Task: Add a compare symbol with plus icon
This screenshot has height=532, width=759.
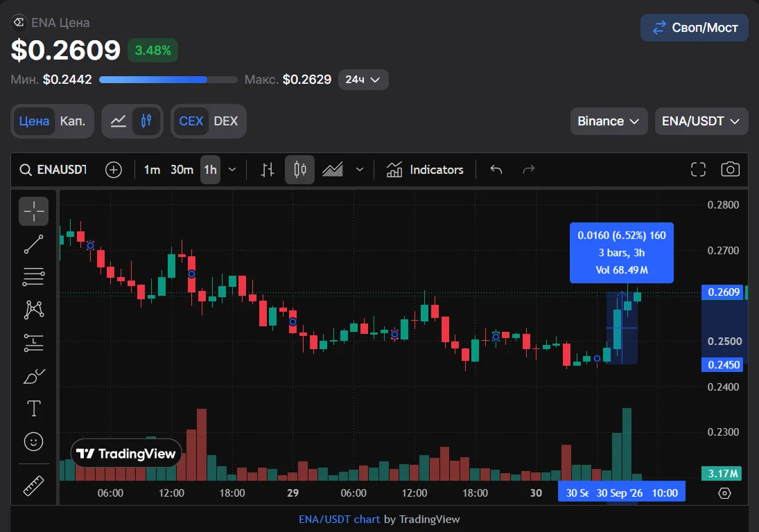Action: pos(113,170)
